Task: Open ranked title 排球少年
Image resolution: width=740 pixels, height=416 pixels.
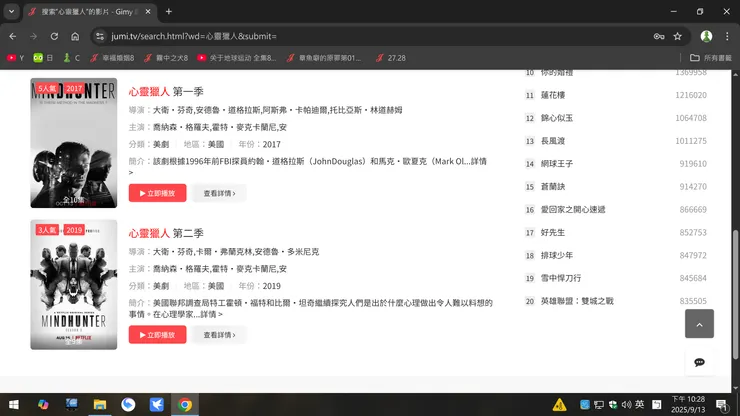Action: pos(556,255)
